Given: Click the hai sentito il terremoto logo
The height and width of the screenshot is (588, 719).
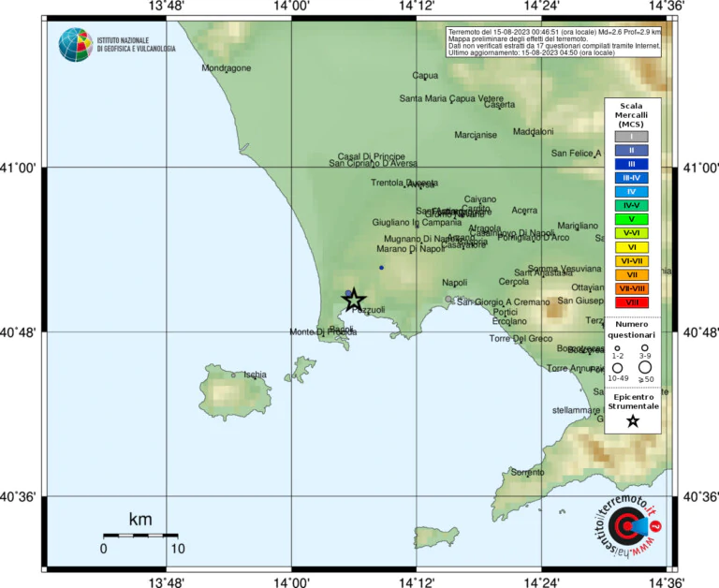Looking at the screenshot, I should pos(629,526).
